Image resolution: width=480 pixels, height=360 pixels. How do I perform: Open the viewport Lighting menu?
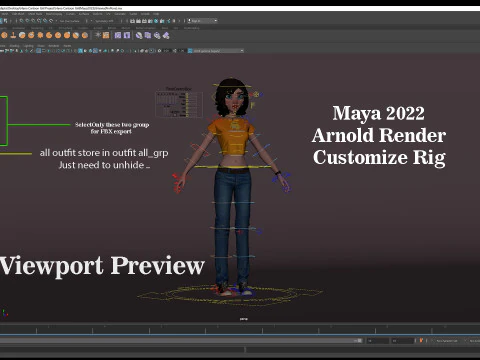pyautogui.click(x=29, y=46)
